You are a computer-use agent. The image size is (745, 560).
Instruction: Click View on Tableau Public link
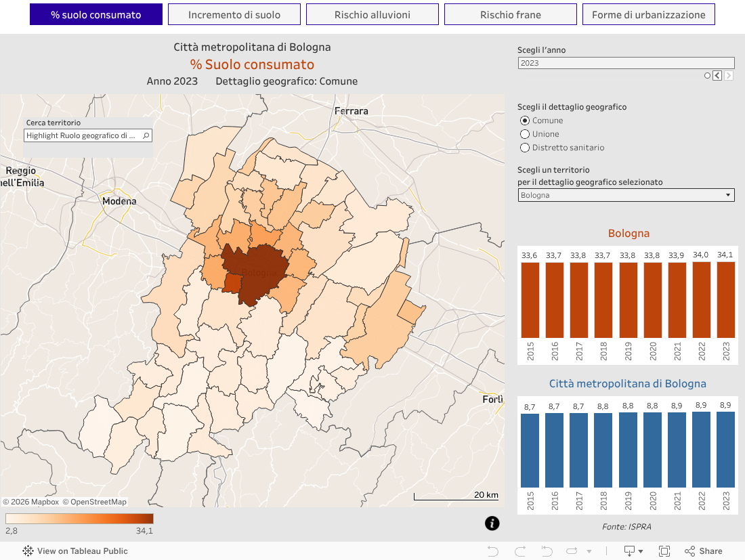75,551
